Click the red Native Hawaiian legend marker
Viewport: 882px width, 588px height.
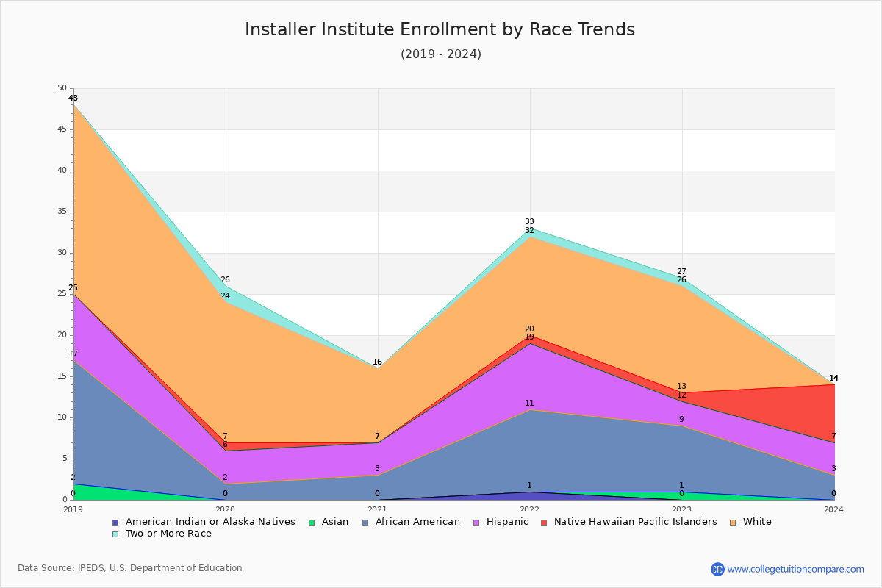coord(544,522)
